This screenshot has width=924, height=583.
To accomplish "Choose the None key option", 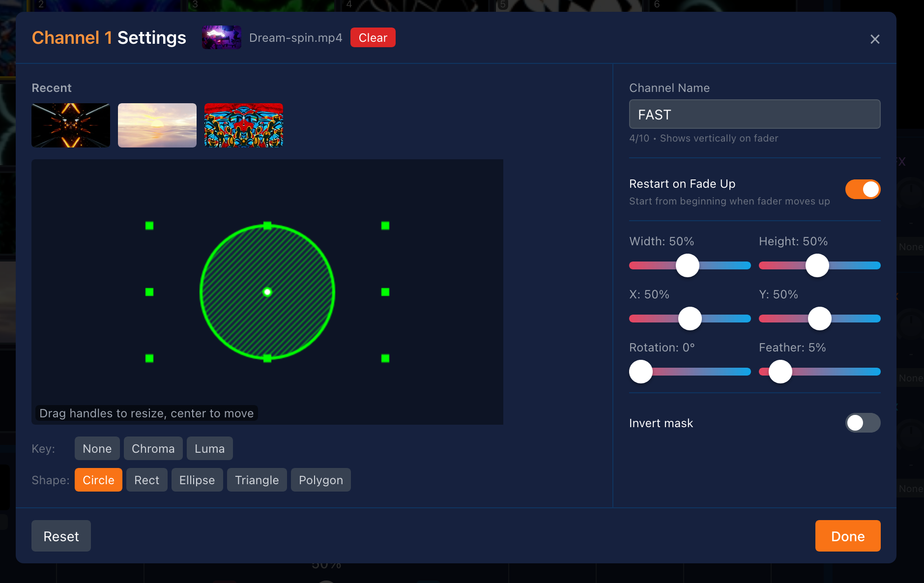I will (97, 448).
